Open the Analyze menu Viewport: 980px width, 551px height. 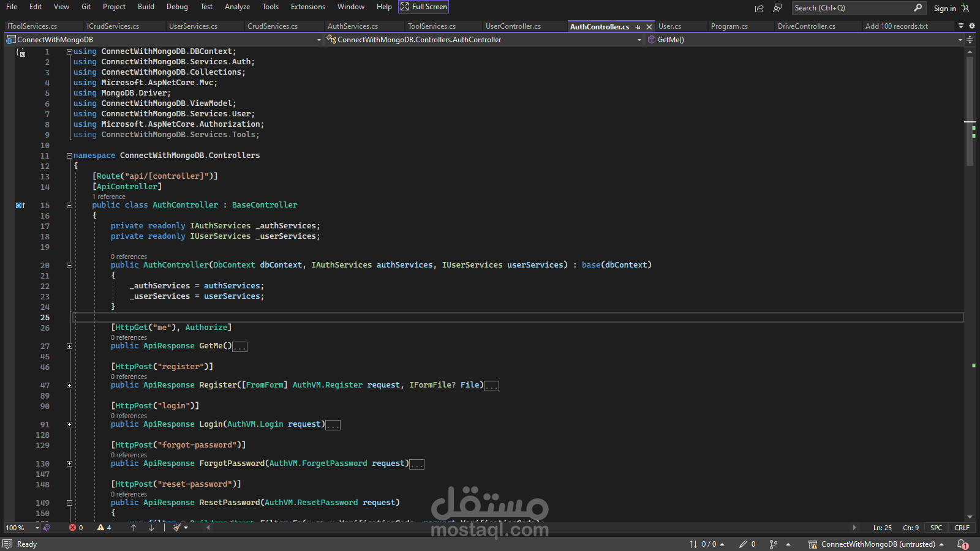point(237,7)
